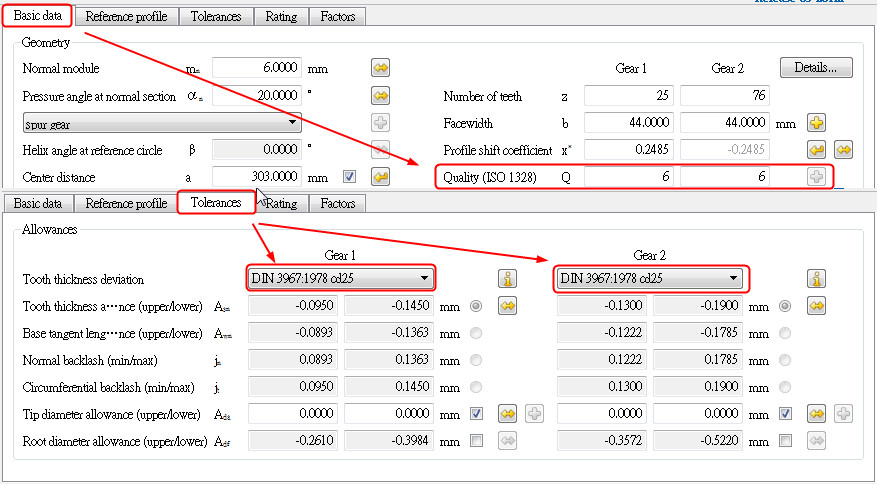The image size is (877, 484).
Task: Click the Details... button
Action: (816, 68)
